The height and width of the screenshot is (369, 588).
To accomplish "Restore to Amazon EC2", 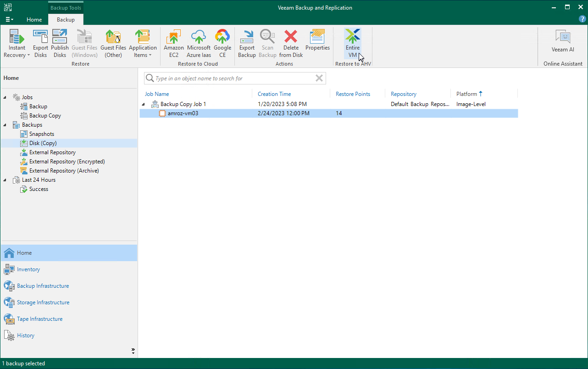I will pyautogui.click(x=174, y=44).
